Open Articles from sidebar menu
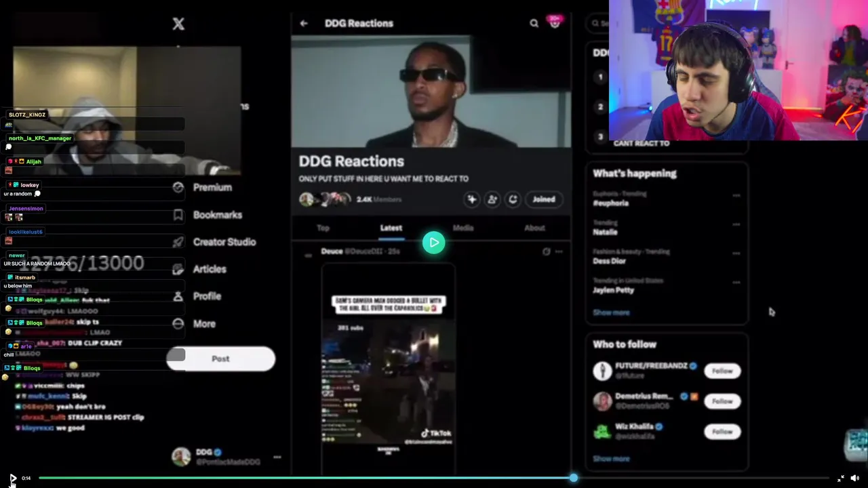 [210, 269]
